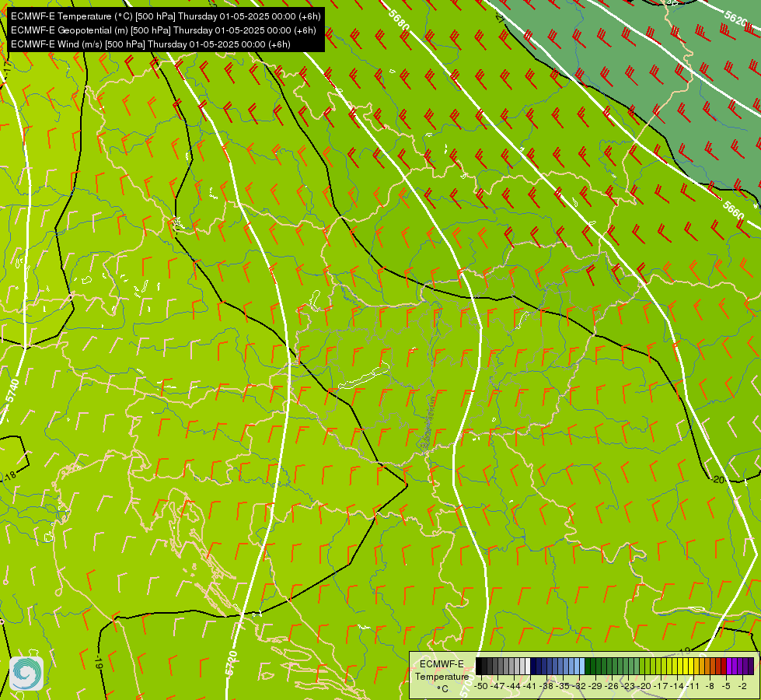Click the -26 value on temperature legend

(612, 686)
